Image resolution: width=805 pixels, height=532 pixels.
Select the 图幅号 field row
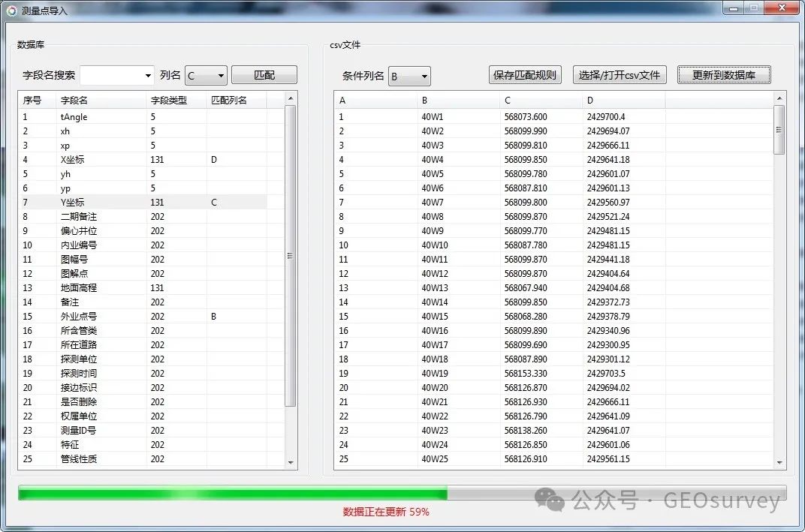click(143, 260)
